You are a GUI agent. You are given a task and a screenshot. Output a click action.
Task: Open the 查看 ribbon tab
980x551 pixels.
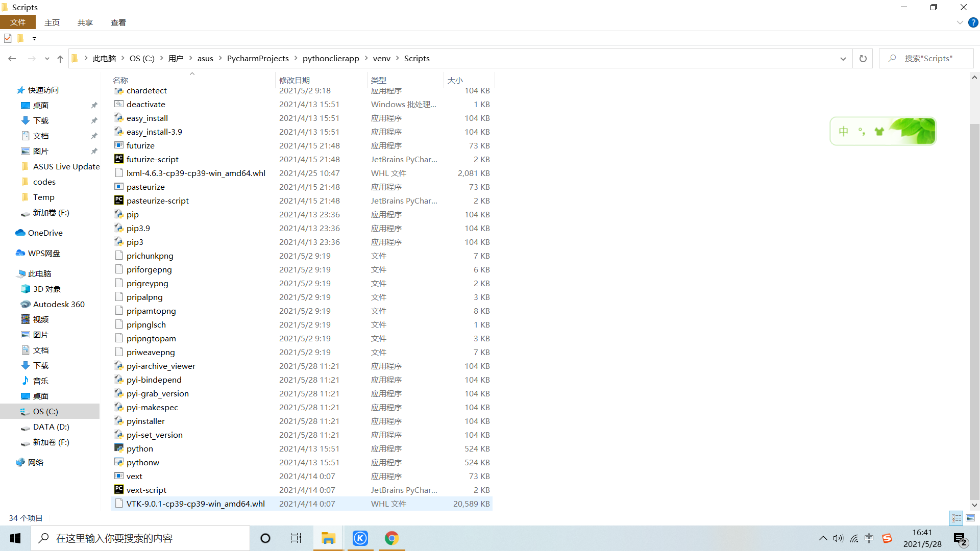tap(118, 22)
